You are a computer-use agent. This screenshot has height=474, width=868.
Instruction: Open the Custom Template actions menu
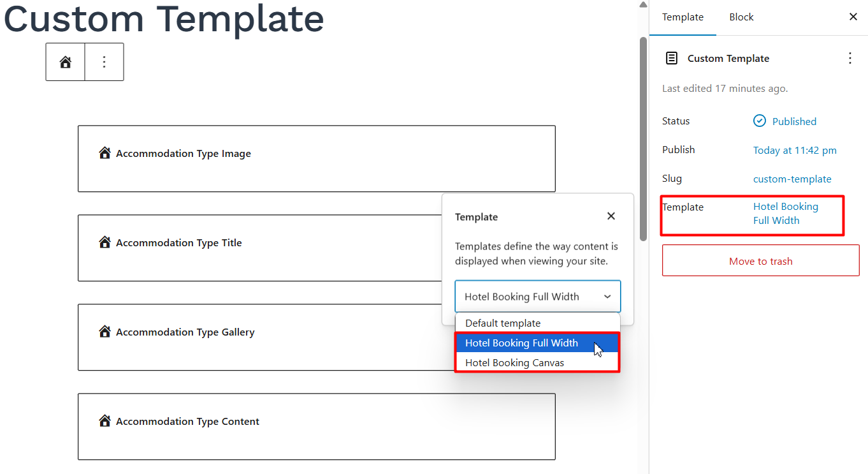pyautogui.click(x=850, y=58)
